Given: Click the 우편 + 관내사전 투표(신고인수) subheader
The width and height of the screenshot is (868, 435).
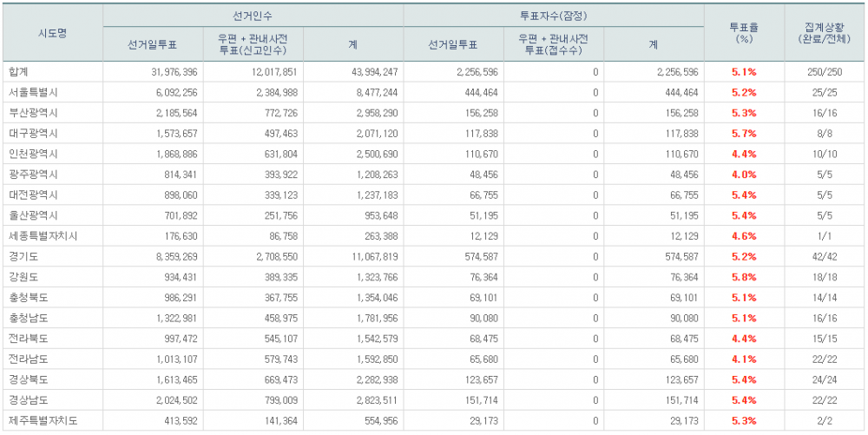Looking at the screenshot, I should [253, 43].
